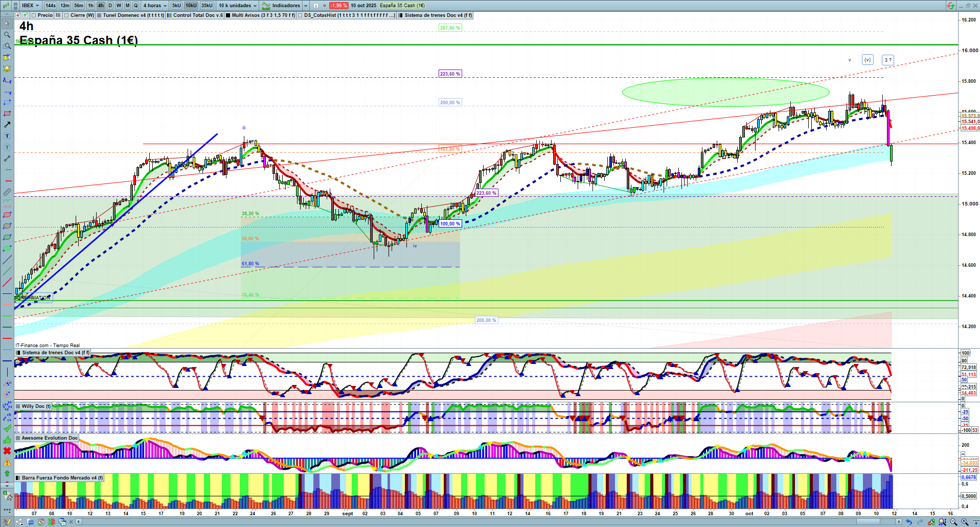Click the zoom in magnifier at bottom right
The image size is (980, 527).
[x=965, y=522]
